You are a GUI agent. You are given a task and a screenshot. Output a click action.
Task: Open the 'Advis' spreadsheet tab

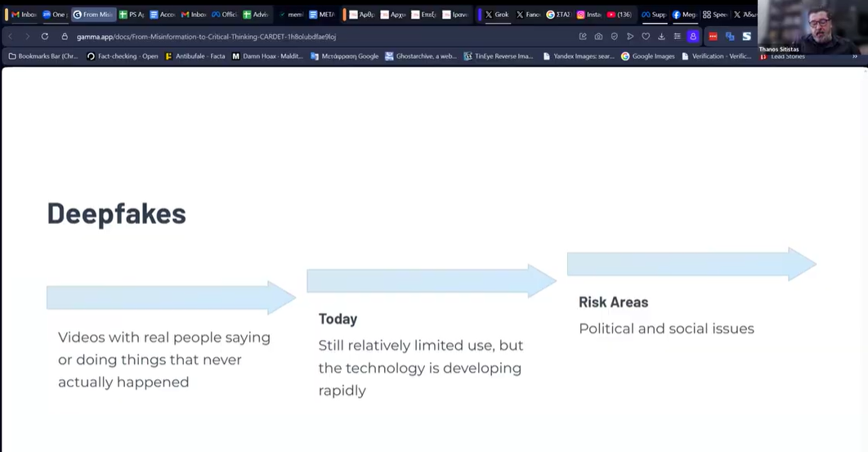[x=255, y=15]
